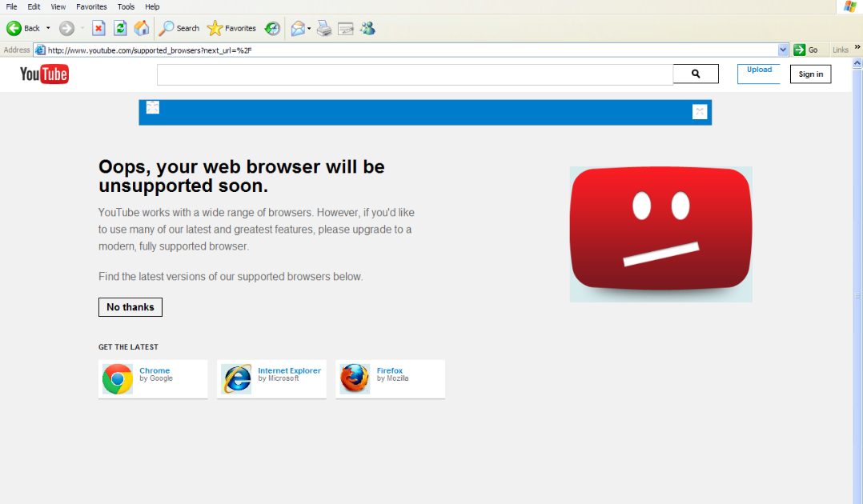863x504 pixels.
Task: Click the Print icon
Action: pyautogui.click(x=324, y=28)
